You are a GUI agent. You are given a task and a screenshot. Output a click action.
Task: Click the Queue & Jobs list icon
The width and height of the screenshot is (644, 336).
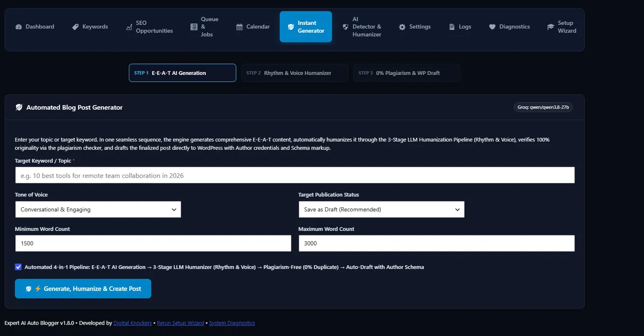[194, 27]
